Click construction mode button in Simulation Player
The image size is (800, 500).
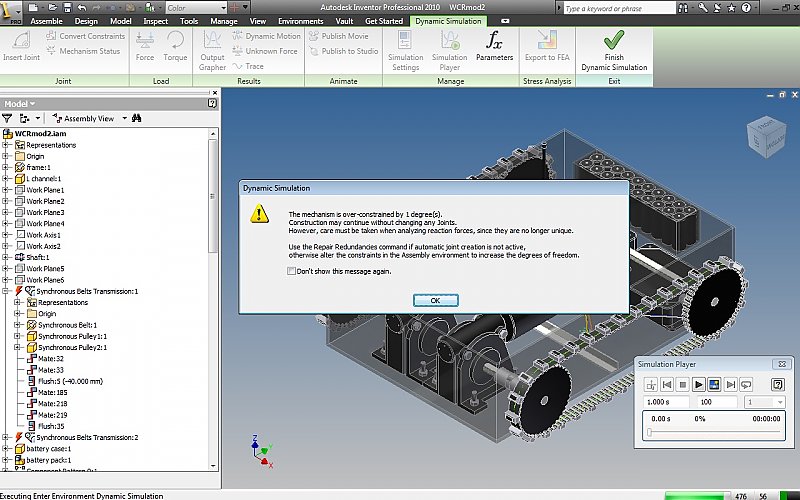pyautogui.click(x=651, y=385)
